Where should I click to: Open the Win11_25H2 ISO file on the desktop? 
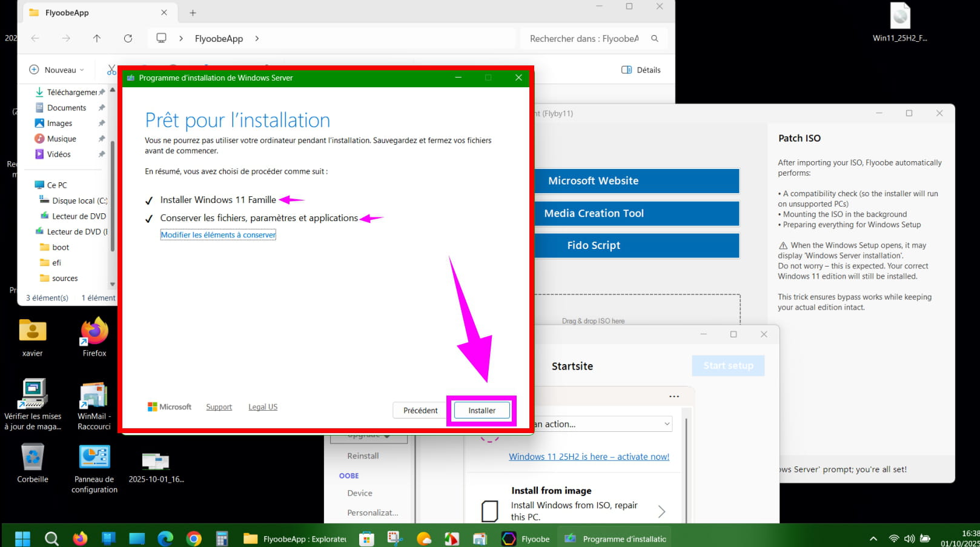[899, 21]
